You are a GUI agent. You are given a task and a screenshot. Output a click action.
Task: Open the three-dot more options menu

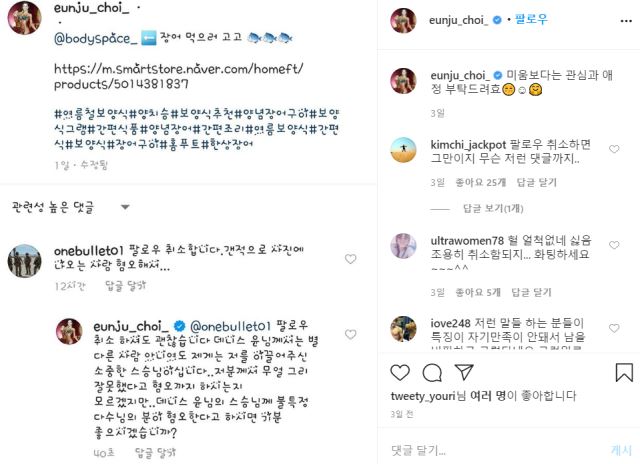[x=626, y=21]
